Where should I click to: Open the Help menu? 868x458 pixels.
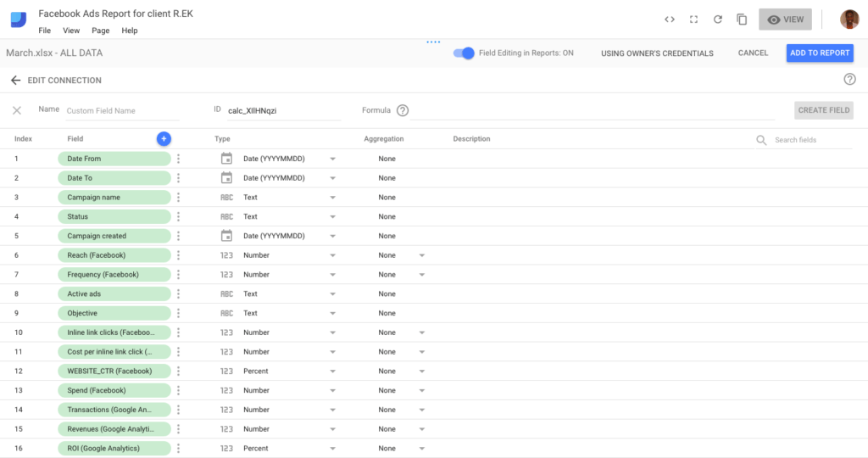coord(130,31)
